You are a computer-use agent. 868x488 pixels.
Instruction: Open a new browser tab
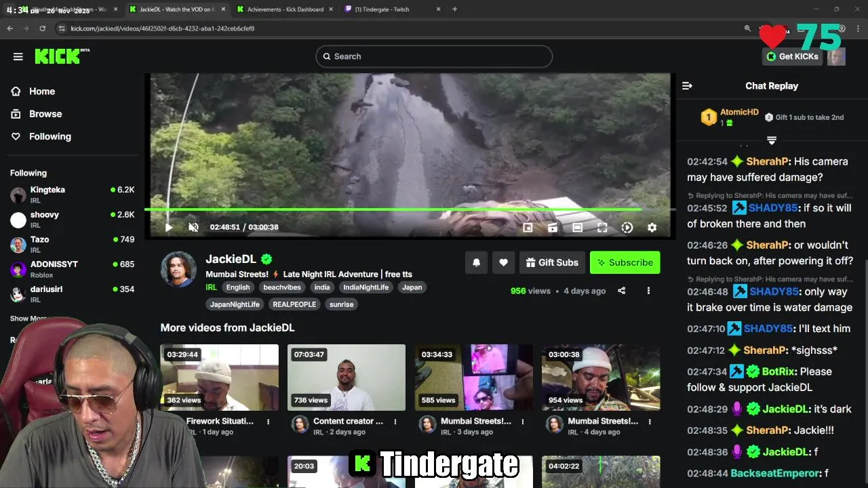click(x=454, y=9)
